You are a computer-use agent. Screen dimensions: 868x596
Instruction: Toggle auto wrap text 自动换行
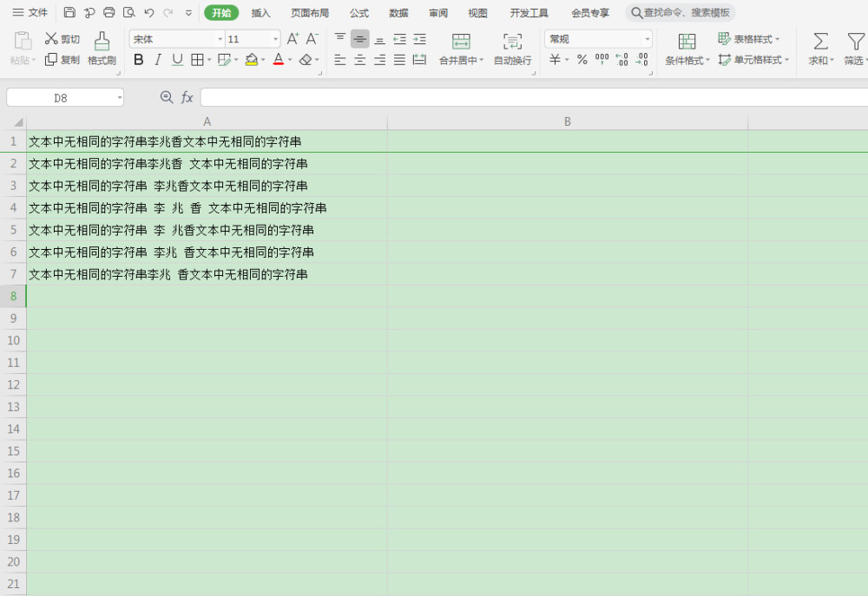513,49
